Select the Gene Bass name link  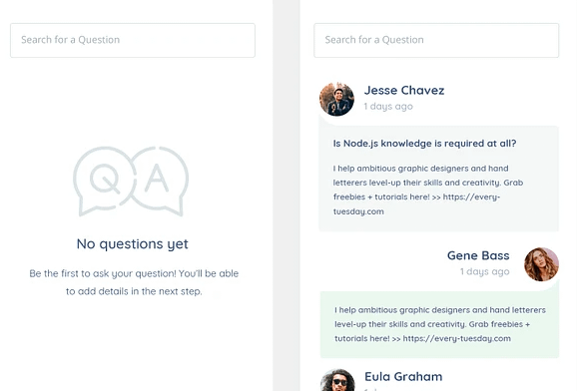coord(478,255)
